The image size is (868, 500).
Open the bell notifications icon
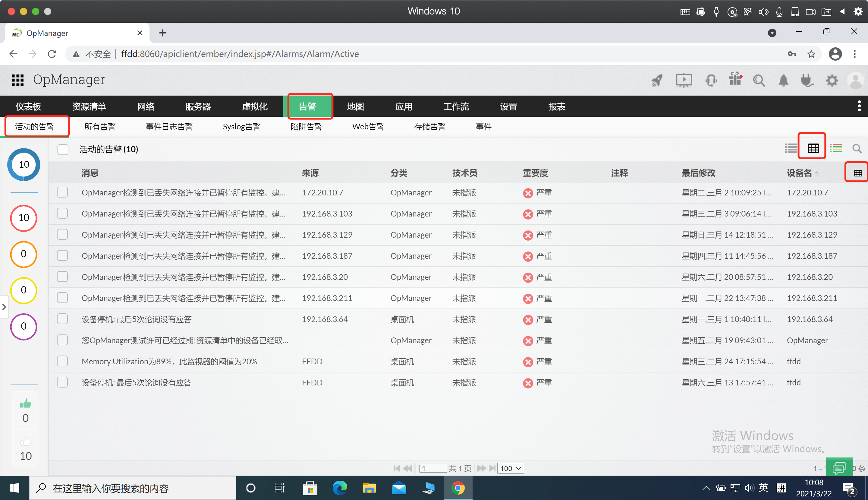(x=783, y=81)
